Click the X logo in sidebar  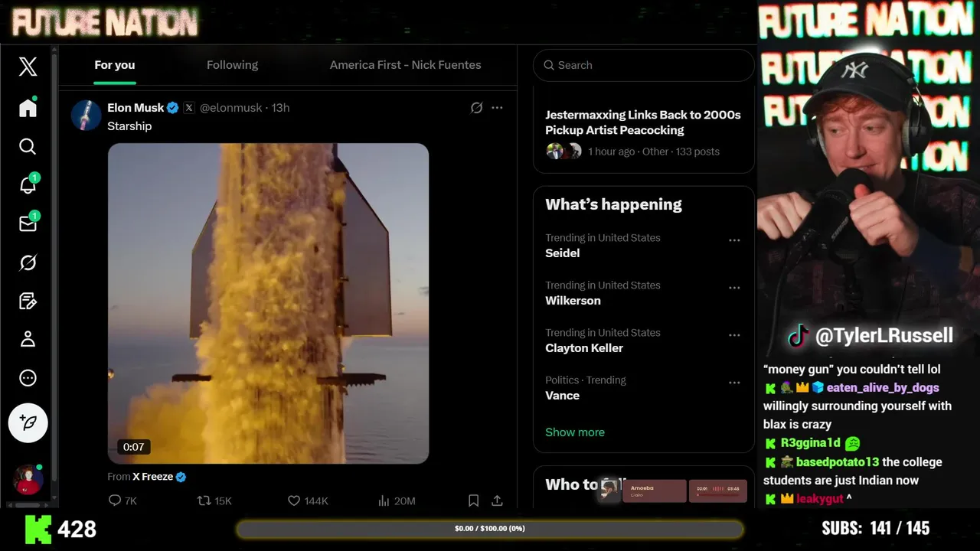pos(28,67)
